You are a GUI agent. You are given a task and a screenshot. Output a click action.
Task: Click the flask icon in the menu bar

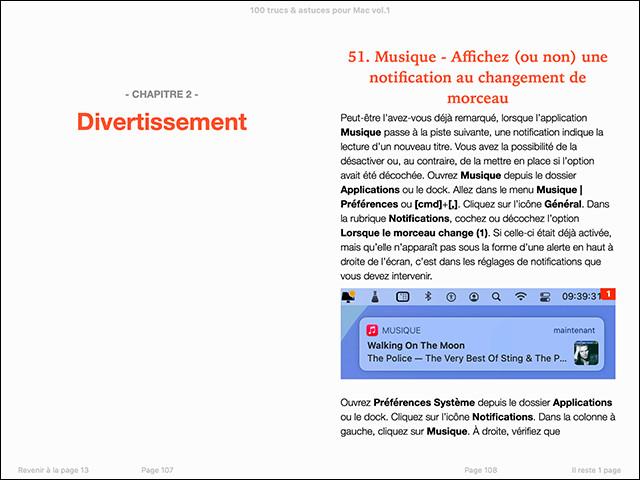[374, 297]
